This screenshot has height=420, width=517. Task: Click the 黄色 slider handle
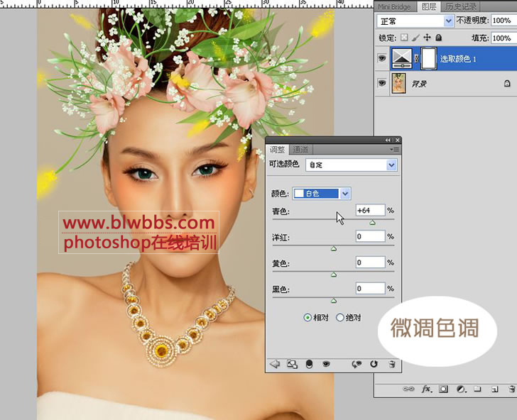click(x=334, y=275)
